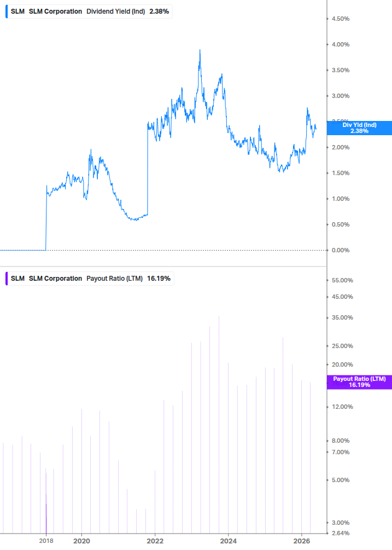Screen dimensions: 392x550
Task: Click the SLM Dividend Yield (Ind) legend label
Action: point(90,11)
